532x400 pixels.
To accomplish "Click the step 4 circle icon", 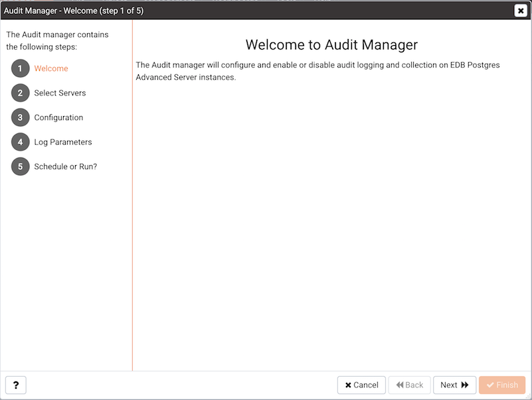I will click(20, 142).
